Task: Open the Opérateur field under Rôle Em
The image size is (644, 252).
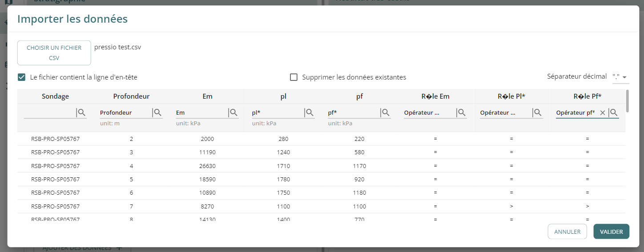Action: [x=429, y=113]
